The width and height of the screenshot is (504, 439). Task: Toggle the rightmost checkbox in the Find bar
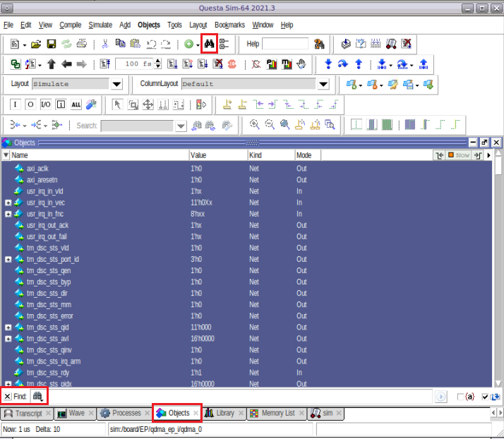point(485,397)
